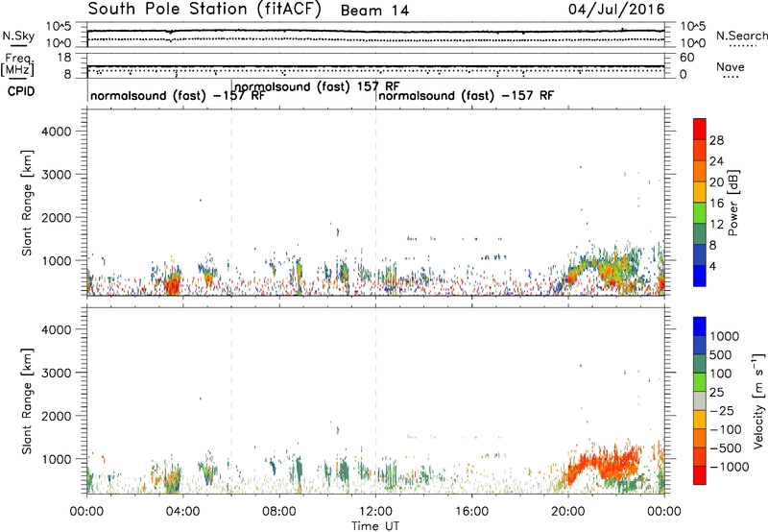The height and width of the screenshot is (532, 768).
Task: Click the gray segment of velocity colorbar
Action: [x=700, y=400]
